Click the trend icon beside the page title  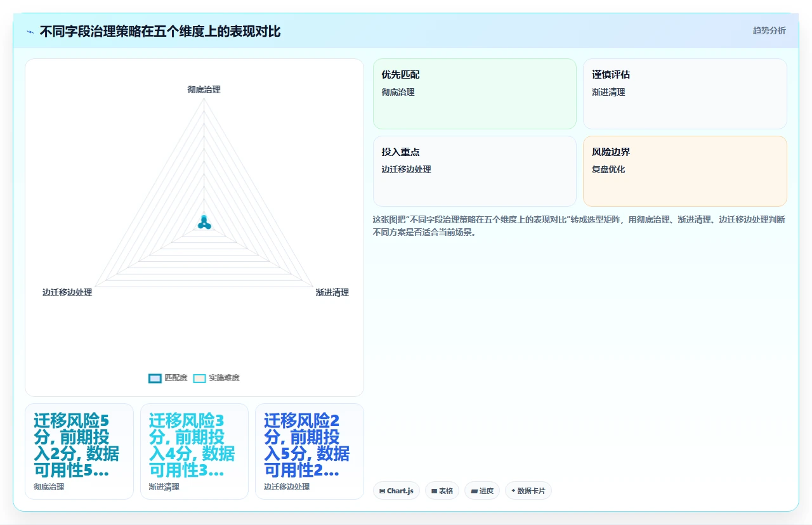(x=30, y=32)
